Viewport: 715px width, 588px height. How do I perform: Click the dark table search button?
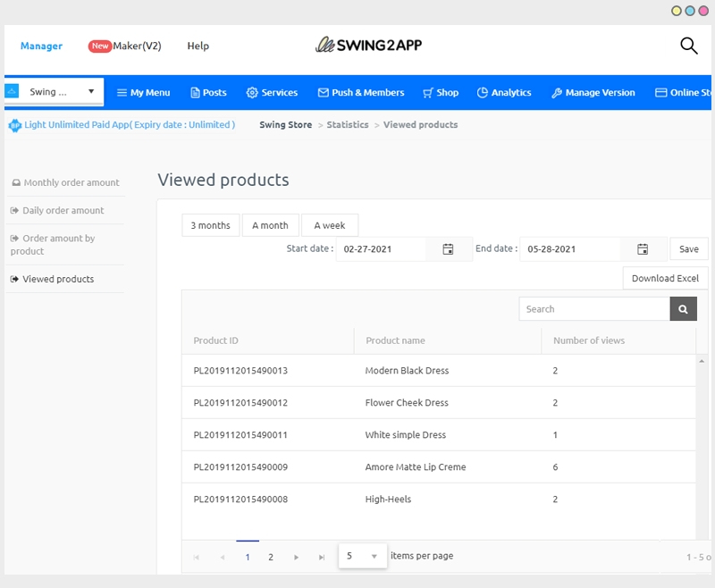pos(683,309)
